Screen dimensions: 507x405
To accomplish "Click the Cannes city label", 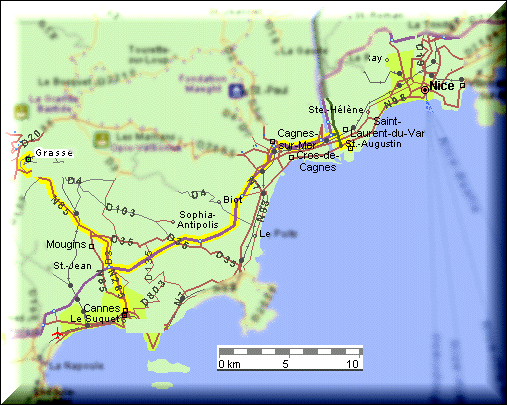I will point(102,308).
